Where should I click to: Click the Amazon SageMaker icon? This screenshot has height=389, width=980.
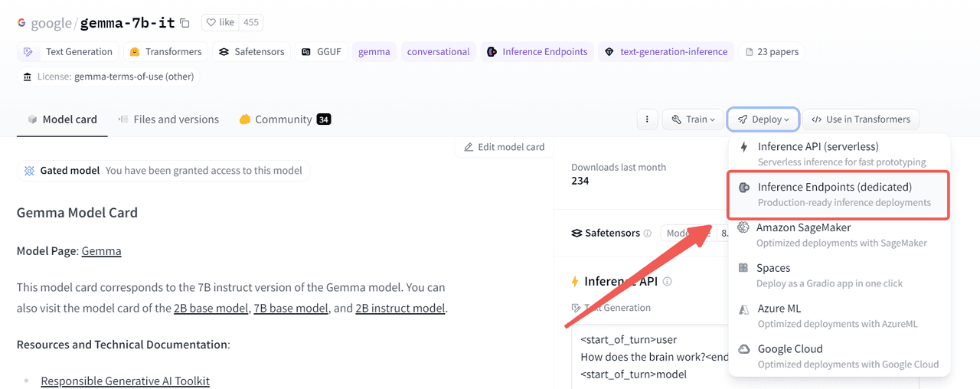(x=743, y=227)
